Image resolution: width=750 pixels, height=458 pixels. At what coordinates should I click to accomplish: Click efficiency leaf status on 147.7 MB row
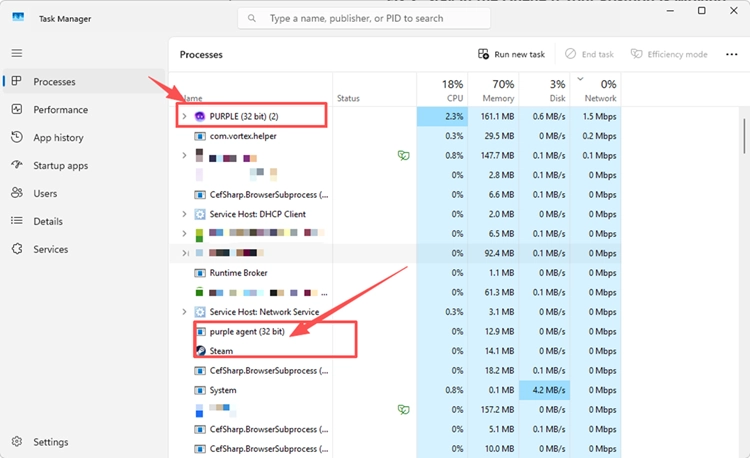pyautogui.click(x=404, y=155)
